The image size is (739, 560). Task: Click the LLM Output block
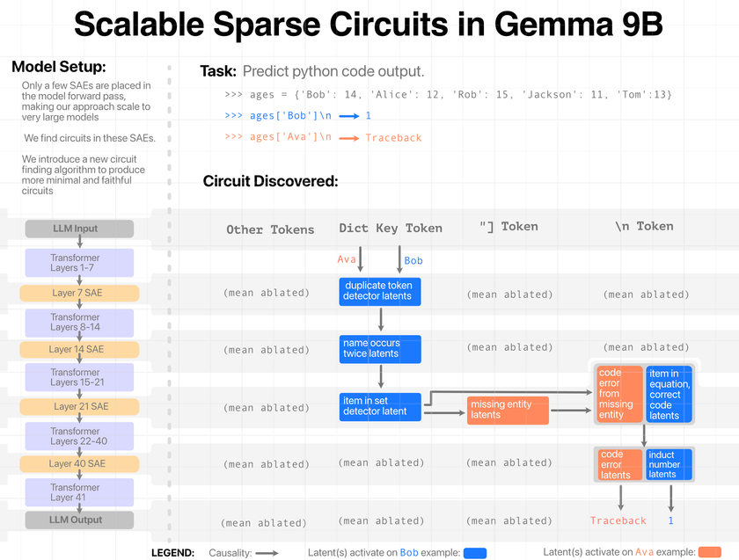[79, 520]
